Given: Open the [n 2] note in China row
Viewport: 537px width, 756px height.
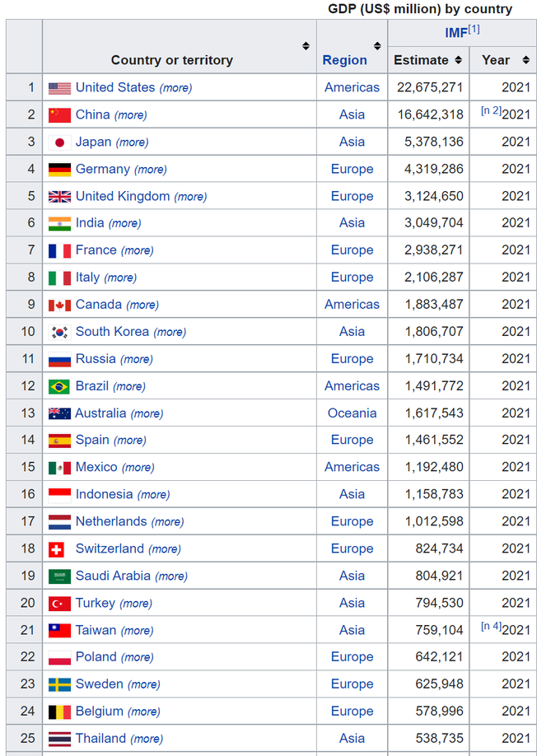Looking at the screenshot, I should 491,110.
